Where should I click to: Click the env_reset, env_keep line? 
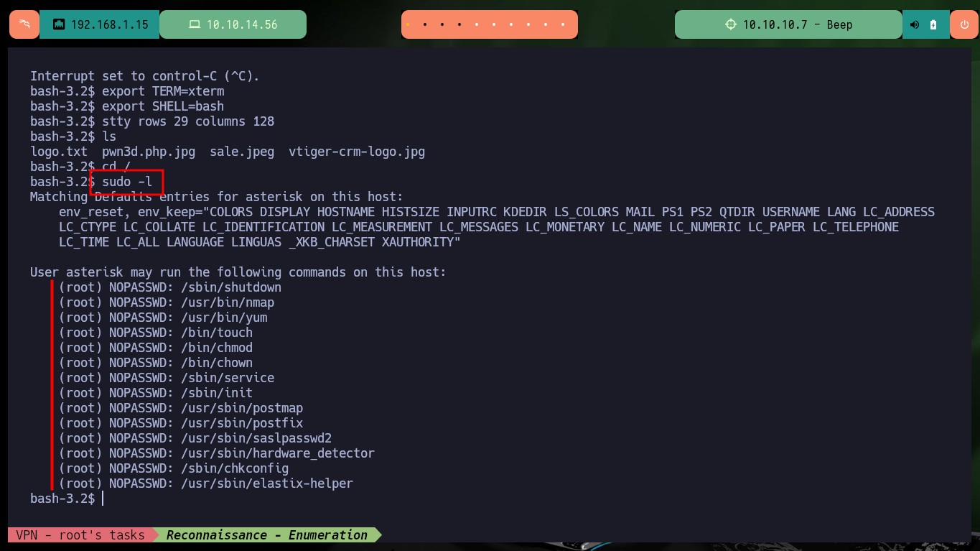point(497,212)
